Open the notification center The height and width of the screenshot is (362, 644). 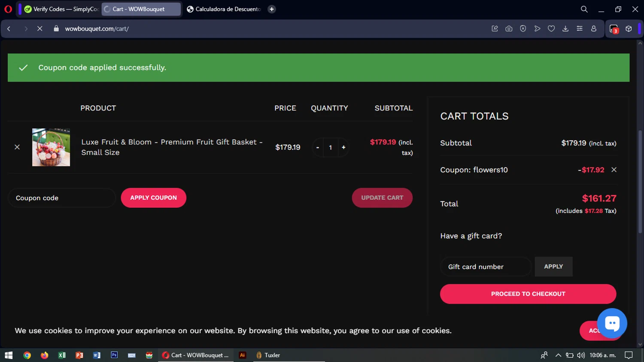pos(629,355)
